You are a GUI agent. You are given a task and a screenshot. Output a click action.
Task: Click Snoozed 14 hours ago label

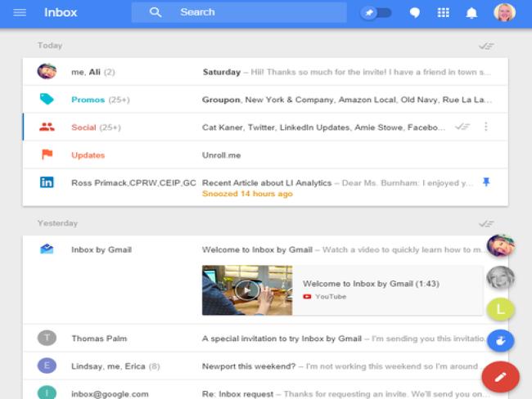click(x=247, y=194)
